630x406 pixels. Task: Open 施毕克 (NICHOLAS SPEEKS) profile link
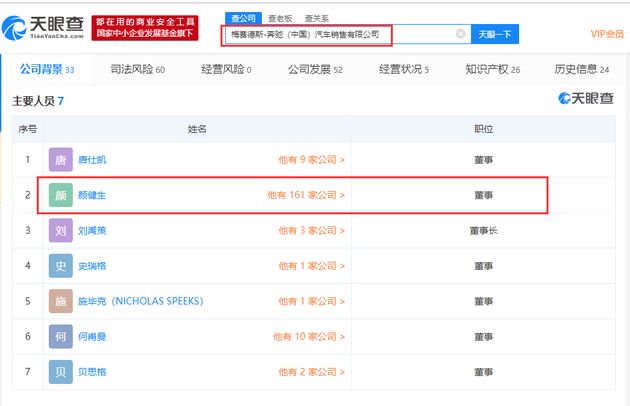(x=141, y=301)
